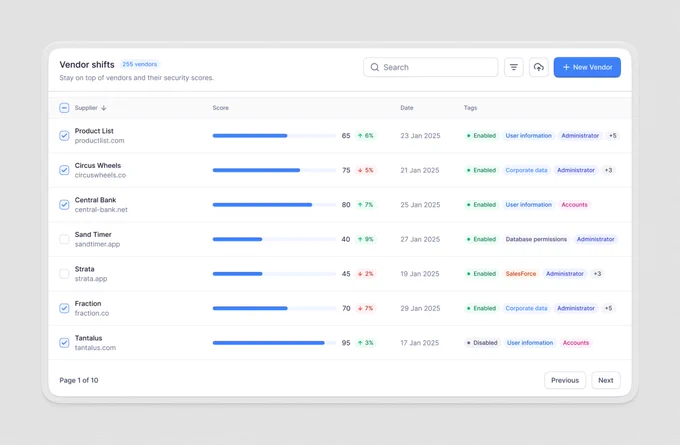Expand +5 tags on Fraction row
This screenshot has height=445, width=680.
pyautogui.click(x=608, y=308)
